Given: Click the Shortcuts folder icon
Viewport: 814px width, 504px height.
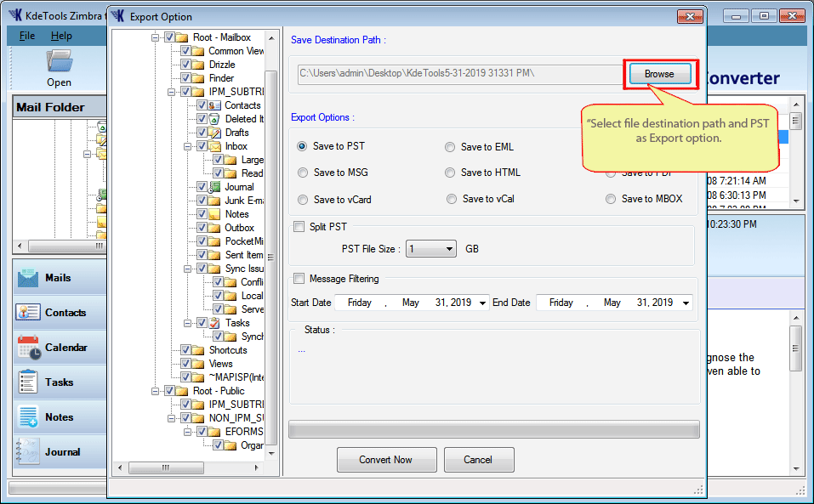Looking at the screenshot, I should (x=198, y=350).
